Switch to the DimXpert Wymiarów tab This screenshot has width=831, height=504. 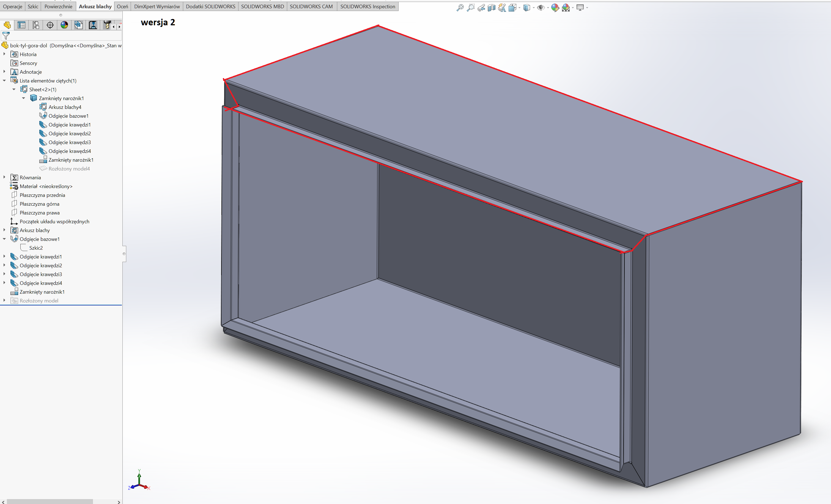(x=157, y=6)
